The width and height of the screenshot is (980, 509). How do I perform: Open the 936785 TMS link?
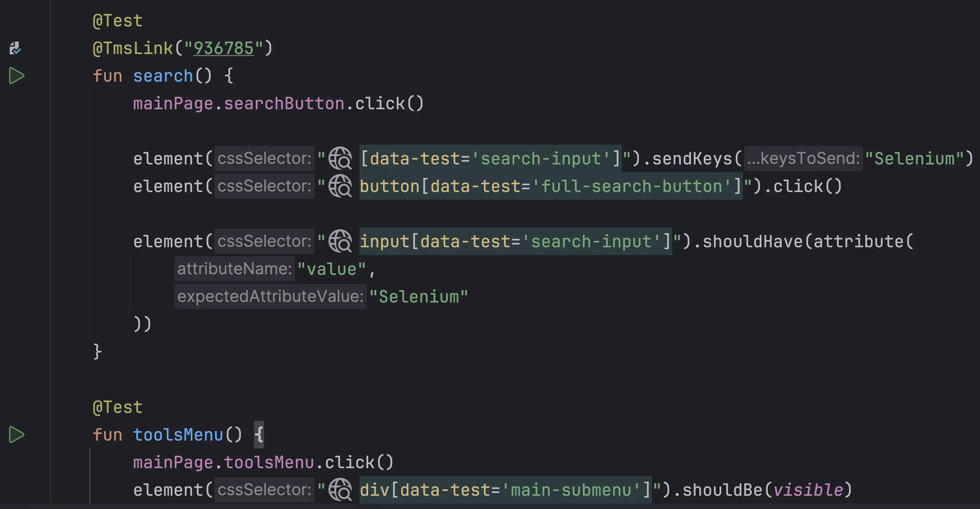[x=223, y=48]
